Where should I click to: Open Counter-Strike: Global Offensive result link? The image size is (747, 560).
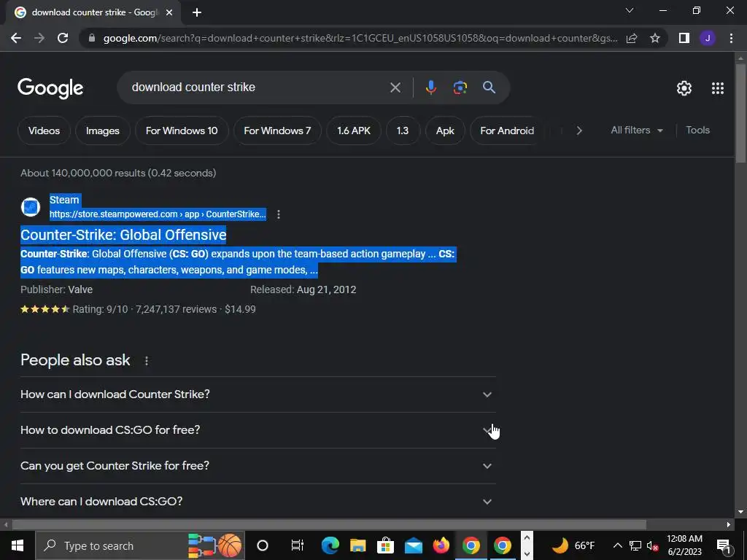point(123,235)
